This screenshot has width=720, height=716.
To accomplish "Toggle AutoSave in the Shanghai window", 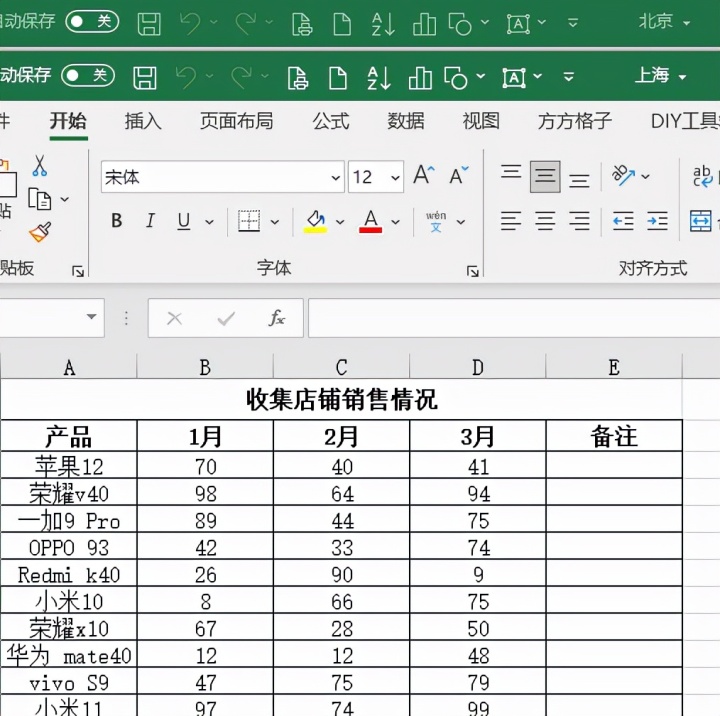I will (88, 75).
